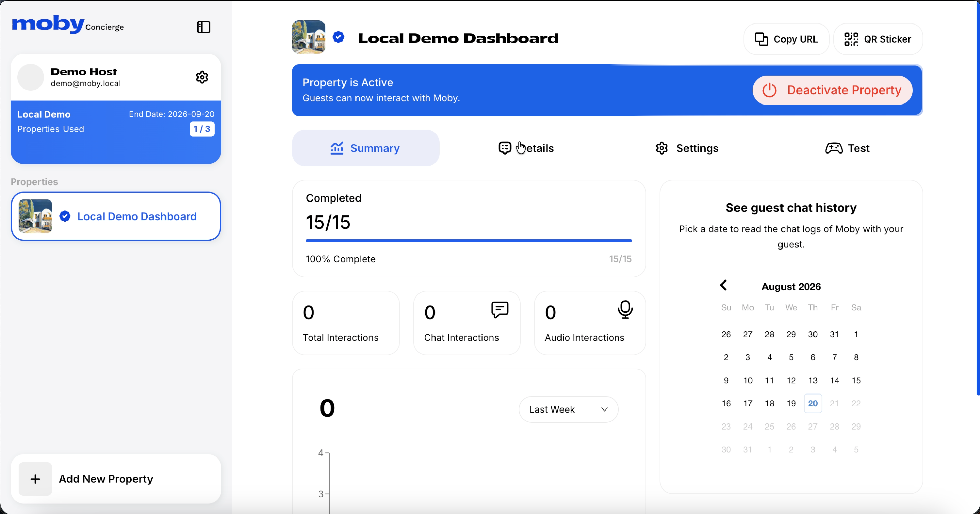The image size is (980, 514).
Task: Click the 100% Complete text
Action: click(x=341, y=259)
